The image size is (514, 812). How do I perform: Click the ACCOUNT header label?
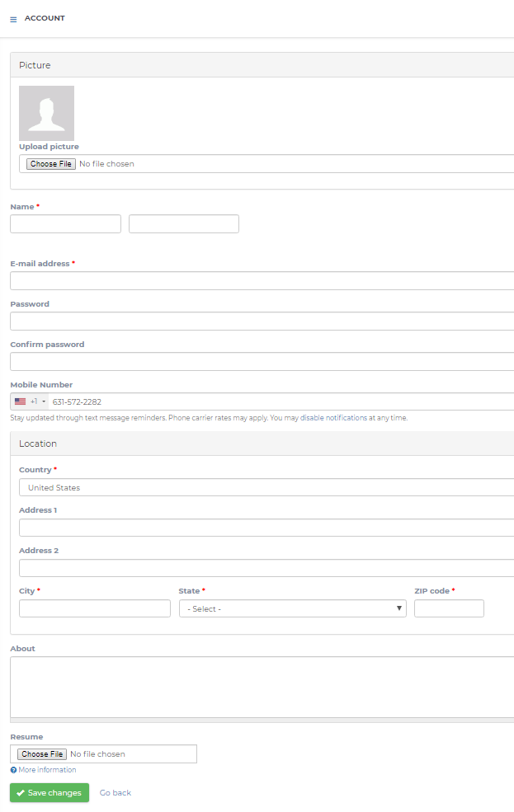47,18
